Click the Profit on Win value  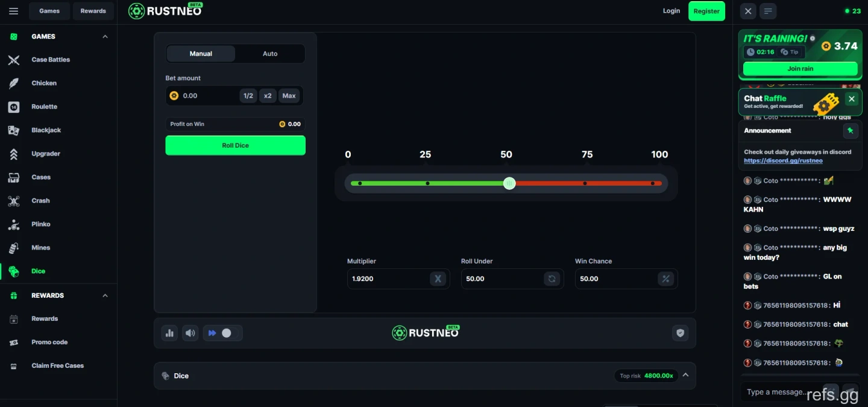[290, 124]
